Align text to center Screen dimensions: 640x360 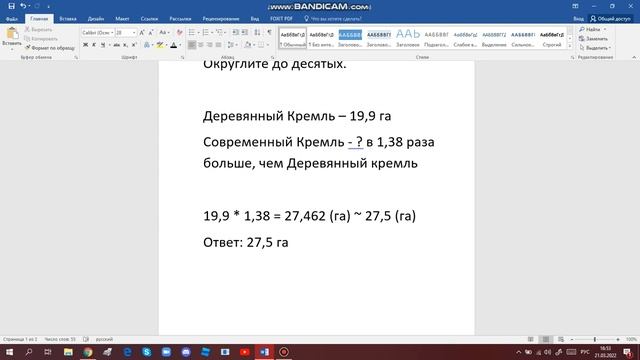click(201, 45)
